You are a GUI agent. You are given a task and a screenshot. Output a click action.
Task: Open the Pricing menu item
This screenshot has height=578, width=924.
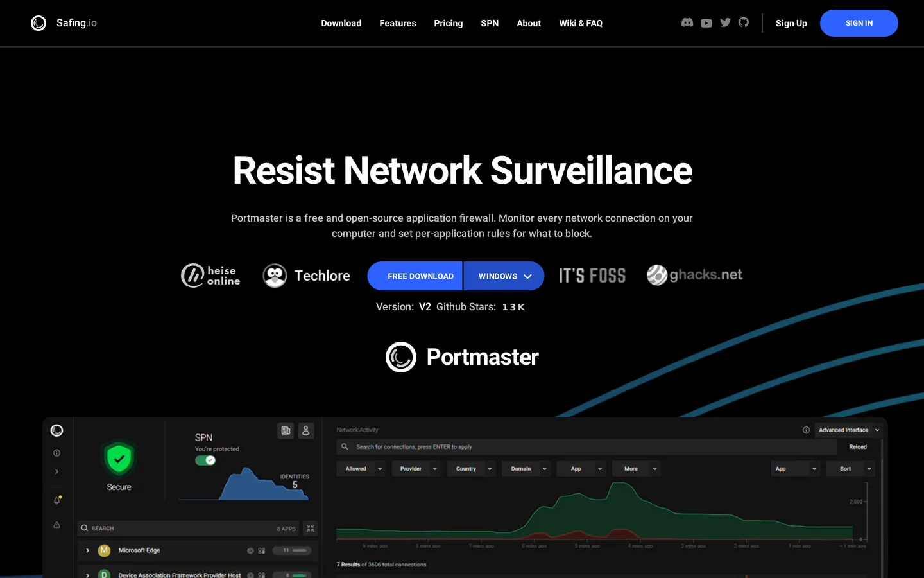[x=449, y=23]
